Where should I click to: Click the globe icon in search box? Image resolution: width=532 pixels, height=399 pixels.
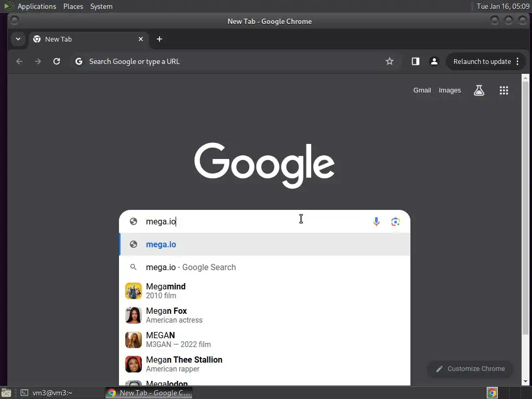click(134, 221)
